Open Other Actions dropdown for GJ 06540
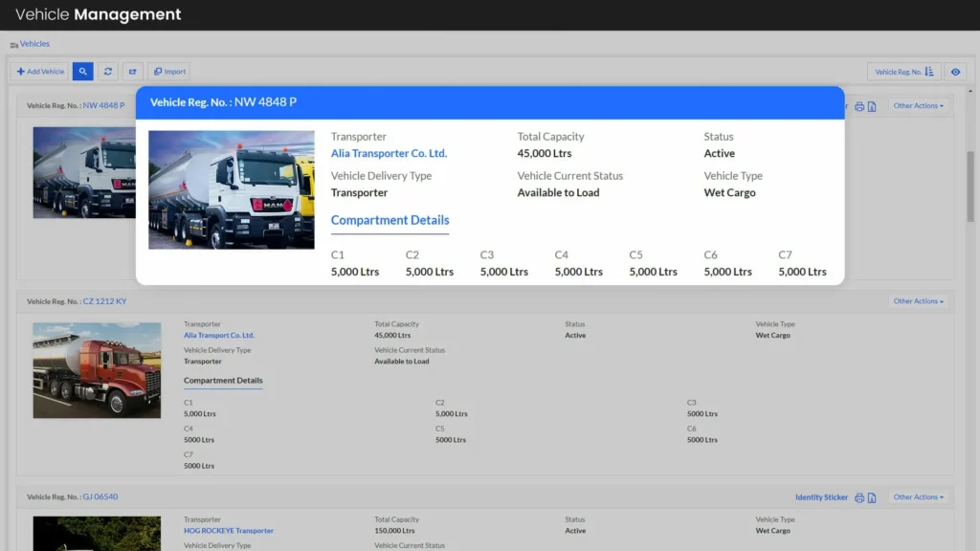 point(918,497)
